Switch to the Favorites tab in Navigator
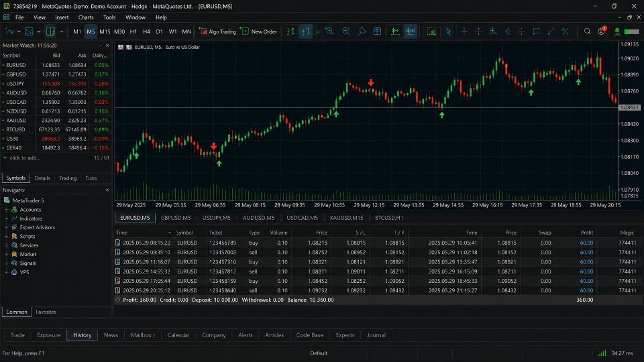Image resolution: width=644 pixels, height=362 pixels. [x=46, y=312]
